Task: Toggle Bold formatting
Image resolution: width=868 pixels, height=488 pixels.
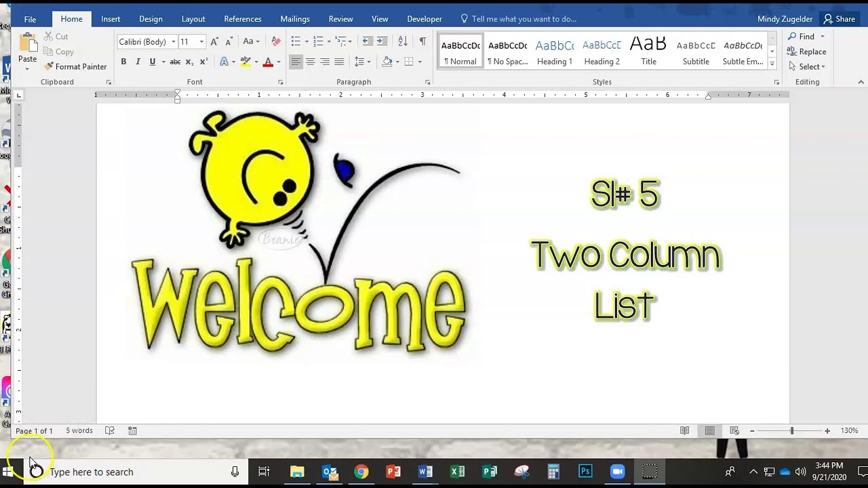Action: tap(123, 62)
